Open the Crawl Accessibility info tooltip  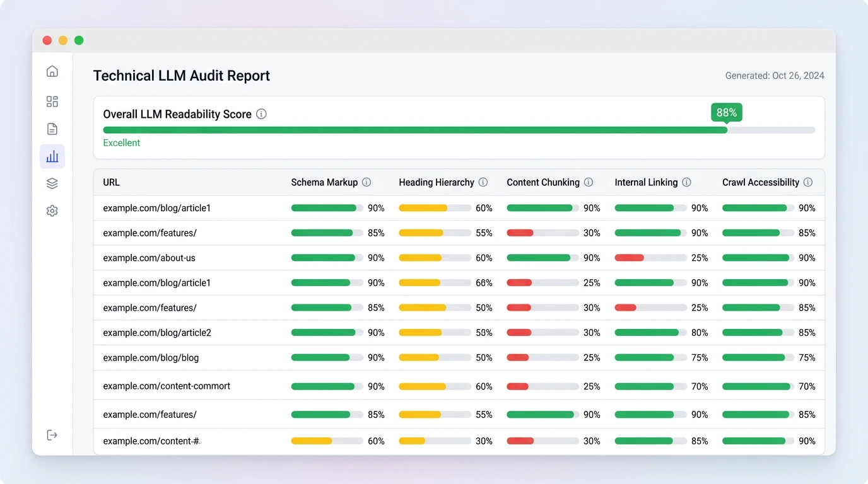pos(808,181)
